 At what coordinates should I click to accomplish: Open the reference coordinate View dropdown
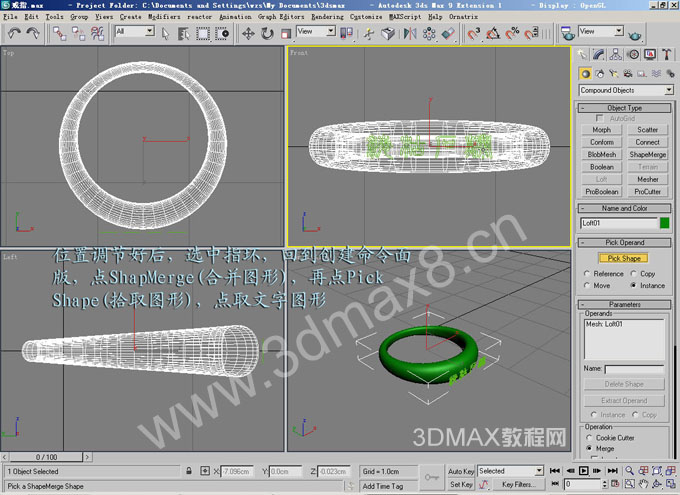point(316,31)
